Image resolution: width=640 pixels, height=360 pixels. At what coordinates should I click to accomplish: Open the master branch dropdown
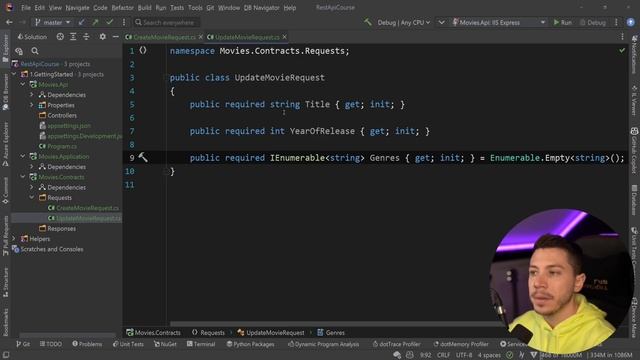point(52,22)
